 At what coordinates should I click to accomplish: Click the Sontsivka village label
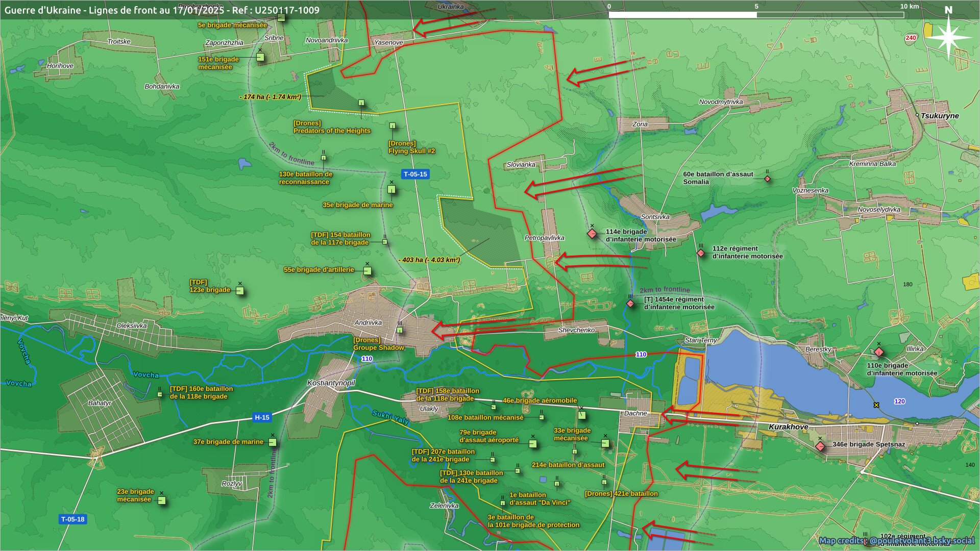point(655,217)
